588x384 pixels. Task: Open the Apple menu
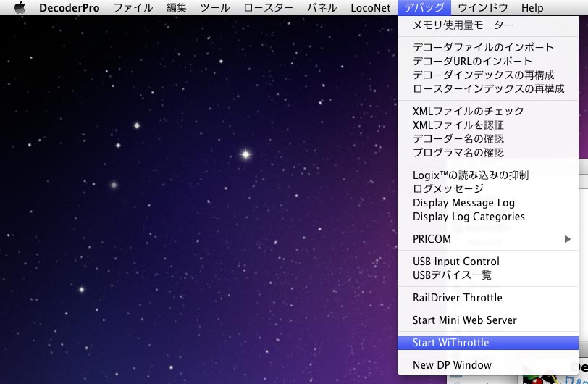20,7
